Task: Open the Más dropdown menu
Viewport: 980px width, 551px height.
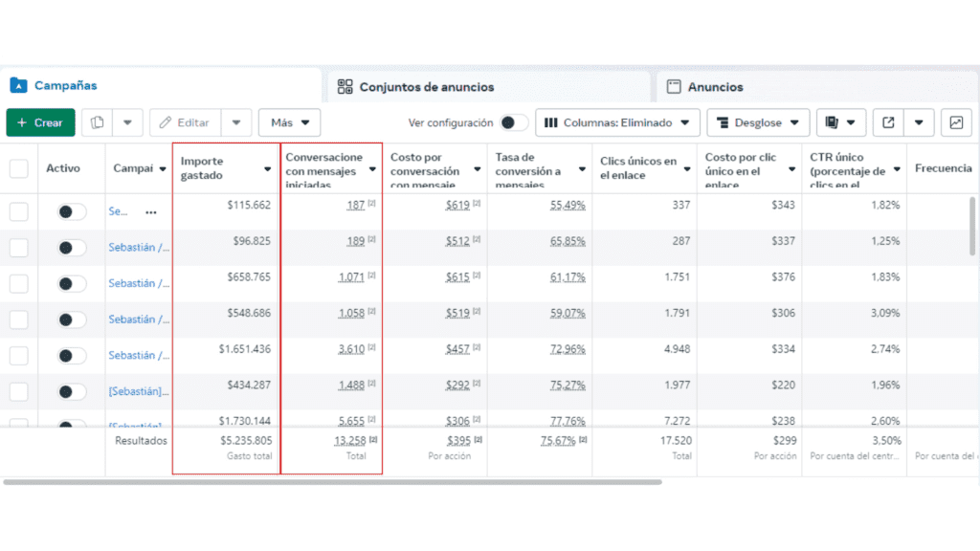Action: tap(289, 122)
